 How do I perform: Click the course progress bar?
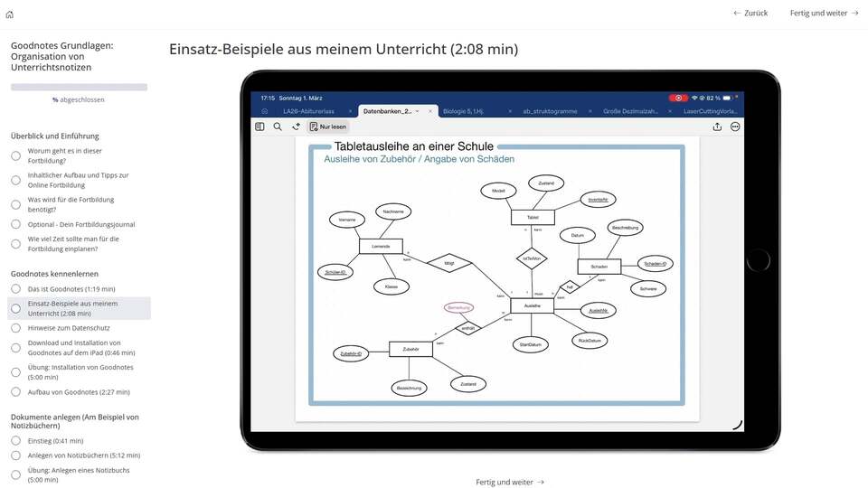click(x=80, y=87)
